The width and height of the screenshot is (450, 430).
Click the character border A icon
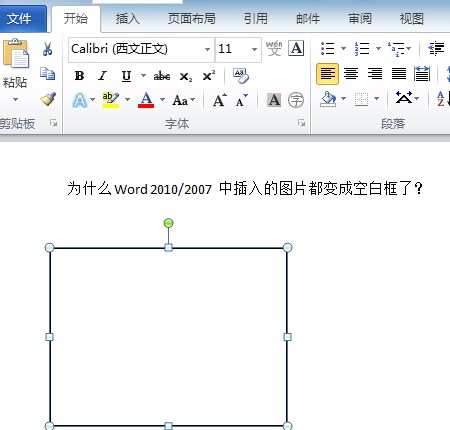click(296, 49)
